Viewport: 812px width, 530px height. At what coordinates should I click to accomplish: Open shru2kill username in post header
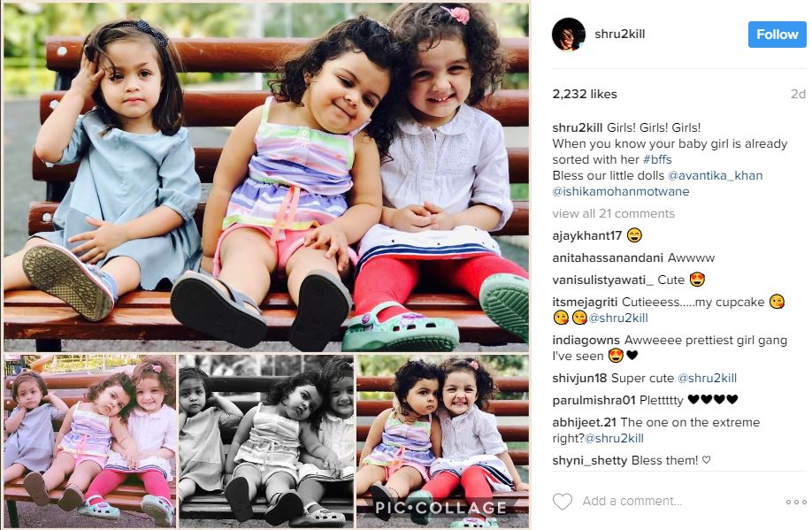click(x=620, y=35)
